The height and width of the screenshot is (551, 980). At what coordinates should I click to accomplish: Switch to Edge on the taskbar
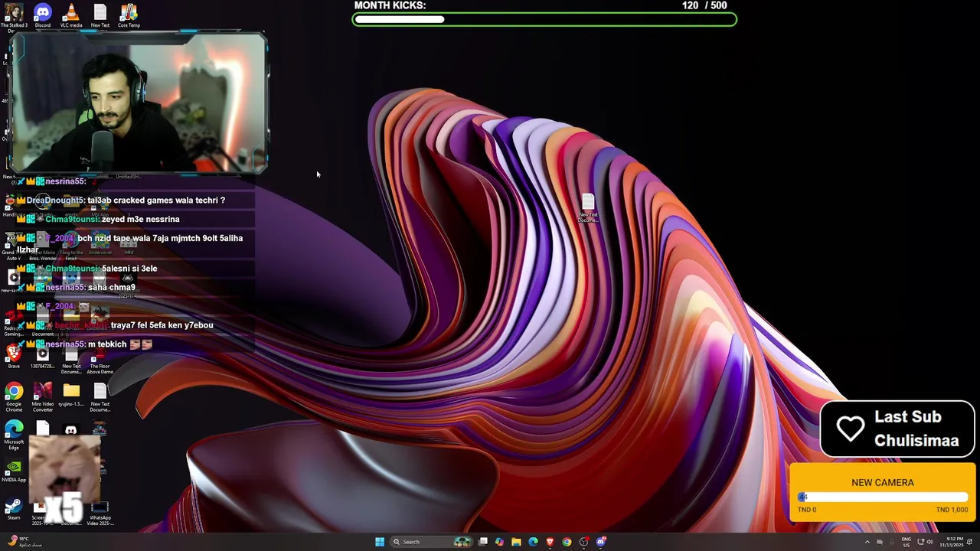[x=534, y=542]
